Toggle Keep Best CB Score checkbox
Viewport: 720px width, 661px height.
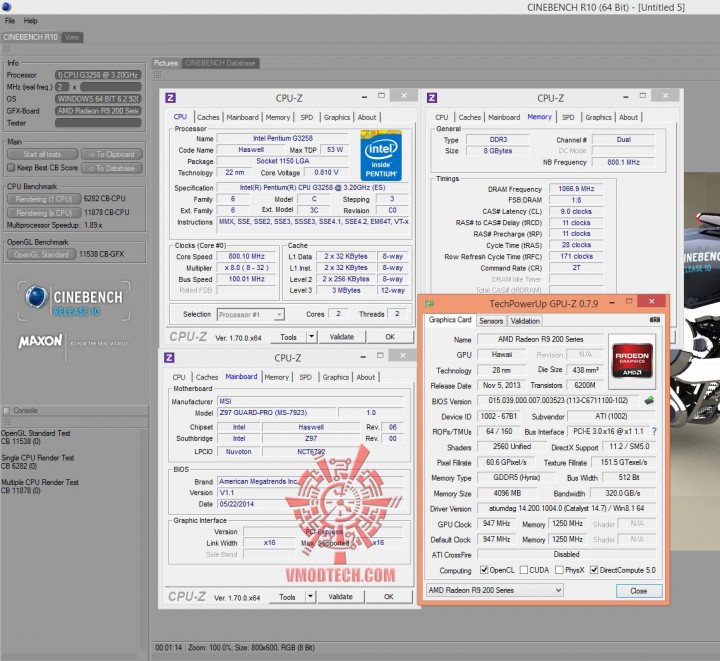pos(11,168)
